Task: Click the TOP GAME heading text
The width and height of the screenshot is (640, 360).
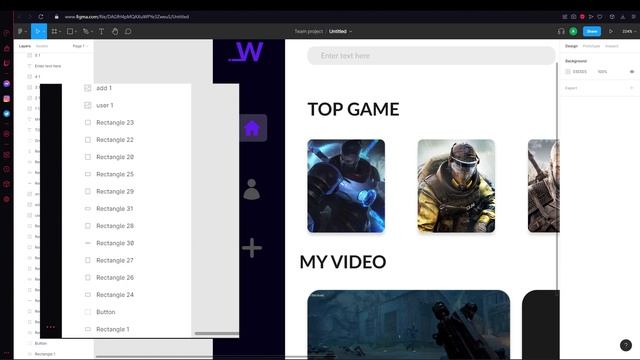Action: pyautogui.click(x=353, y=109)
